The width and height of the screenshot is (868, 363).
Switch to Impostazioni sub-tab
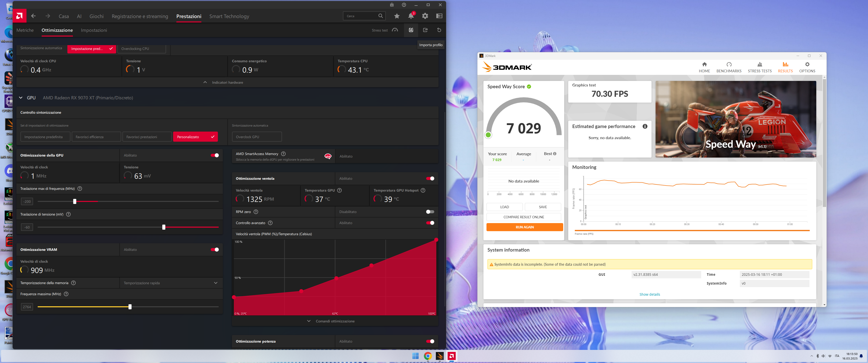[94, 30]
